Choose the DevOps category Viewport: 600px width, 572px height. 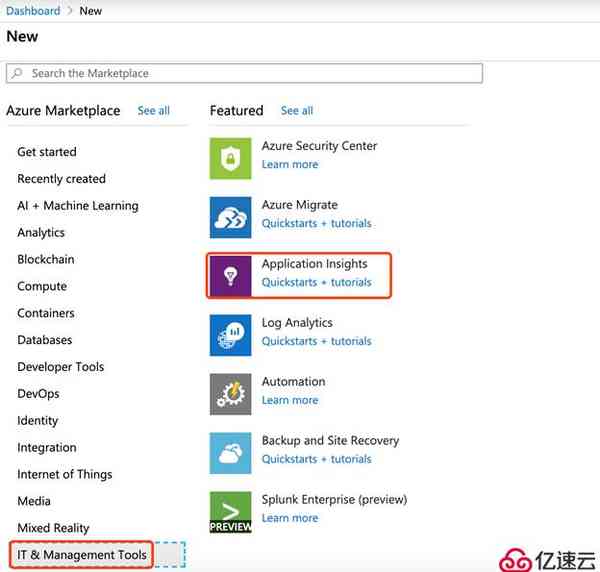(x=38, y=394)
